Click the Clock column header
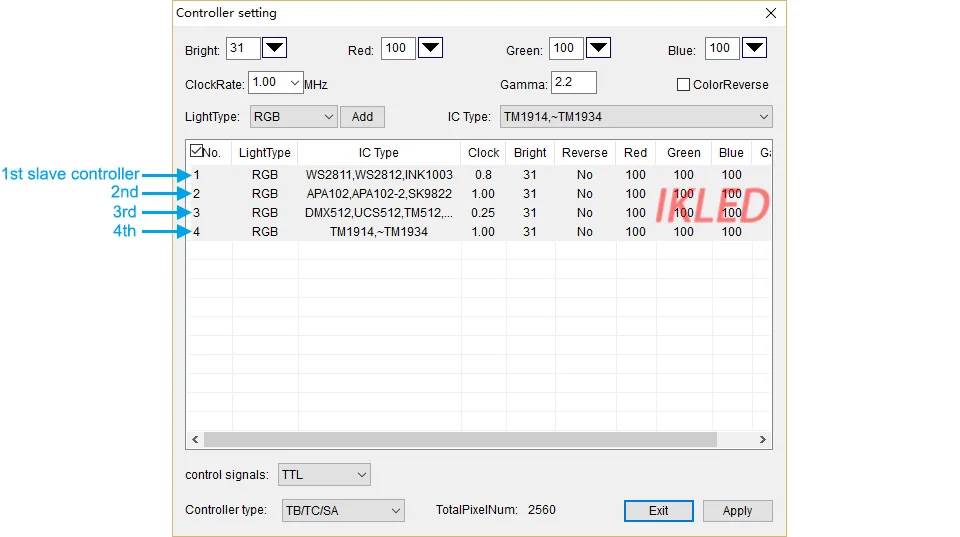Screen dimensions: 960x537 tap(484, 152)
